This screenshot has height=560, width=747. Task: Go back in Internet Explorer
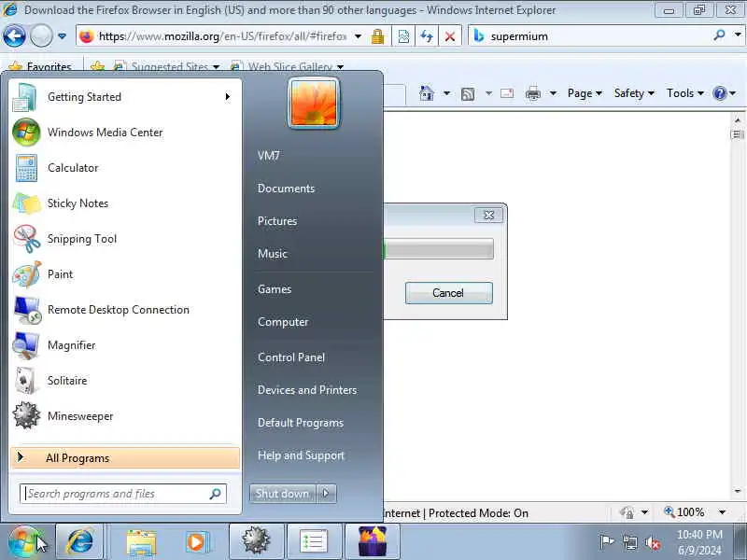point(14,36)
